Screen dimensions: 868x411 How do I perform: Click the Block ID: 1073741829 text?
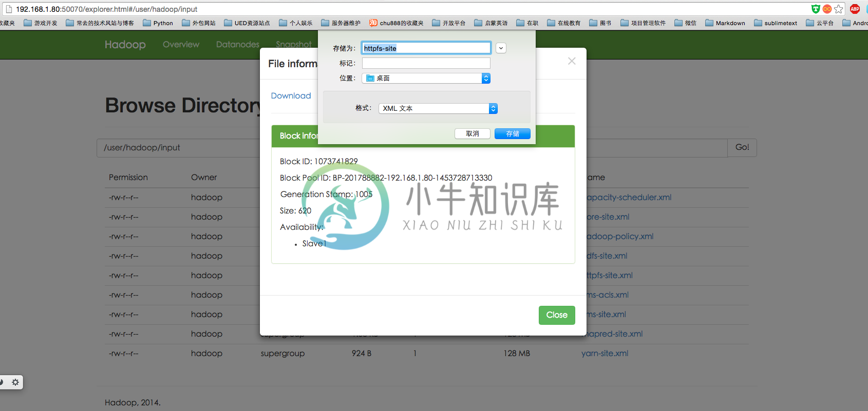[319, 162]
